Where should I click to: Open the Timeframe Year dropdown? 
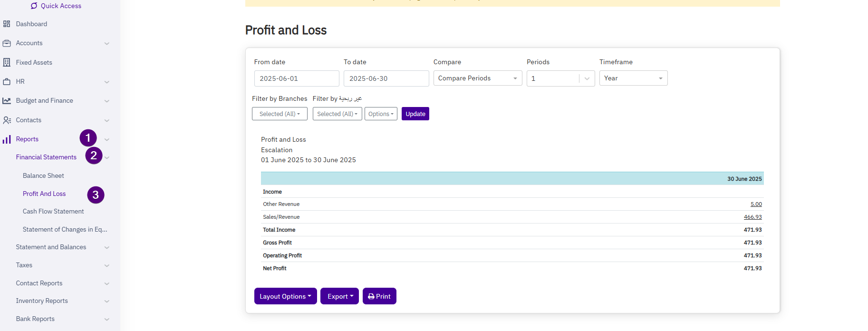point(633,78)
